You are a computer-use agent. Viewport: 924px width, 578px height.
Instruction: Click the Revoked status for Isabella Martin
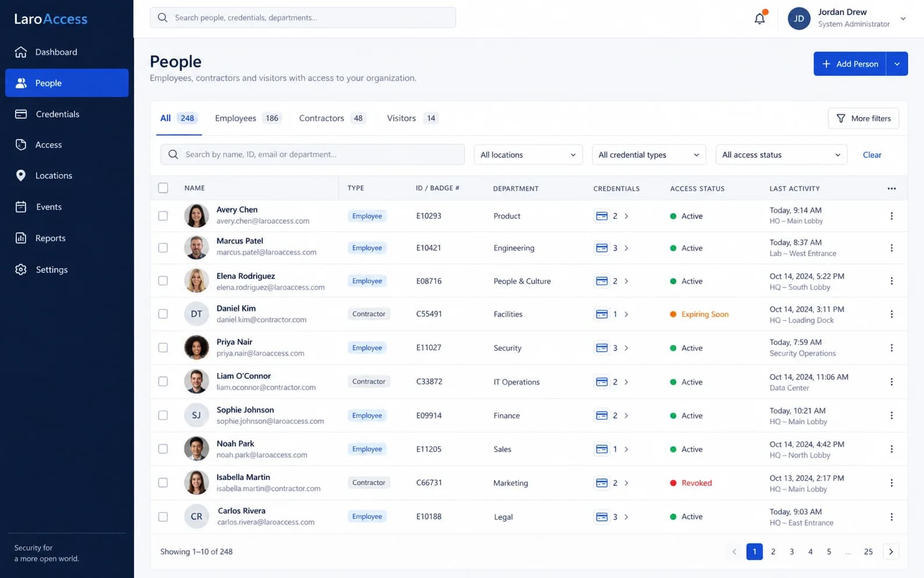pos(697,483)
